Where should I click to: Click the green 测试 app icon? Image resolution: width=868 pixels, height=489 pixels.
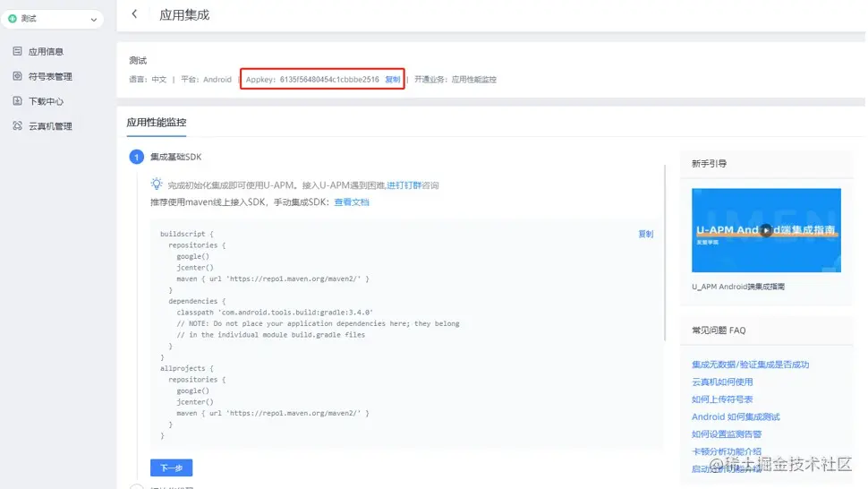click(13, 19)
